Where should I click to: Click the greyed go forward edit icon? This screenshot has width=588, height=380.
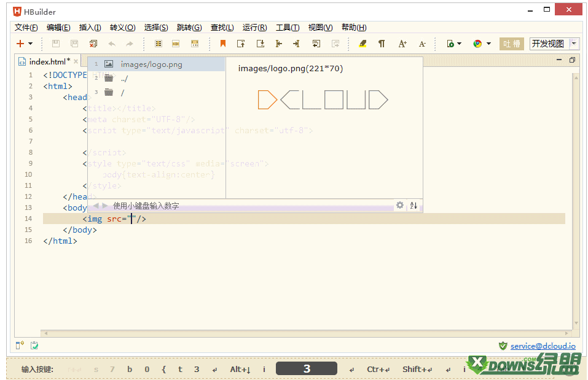[x=335, y=44]
